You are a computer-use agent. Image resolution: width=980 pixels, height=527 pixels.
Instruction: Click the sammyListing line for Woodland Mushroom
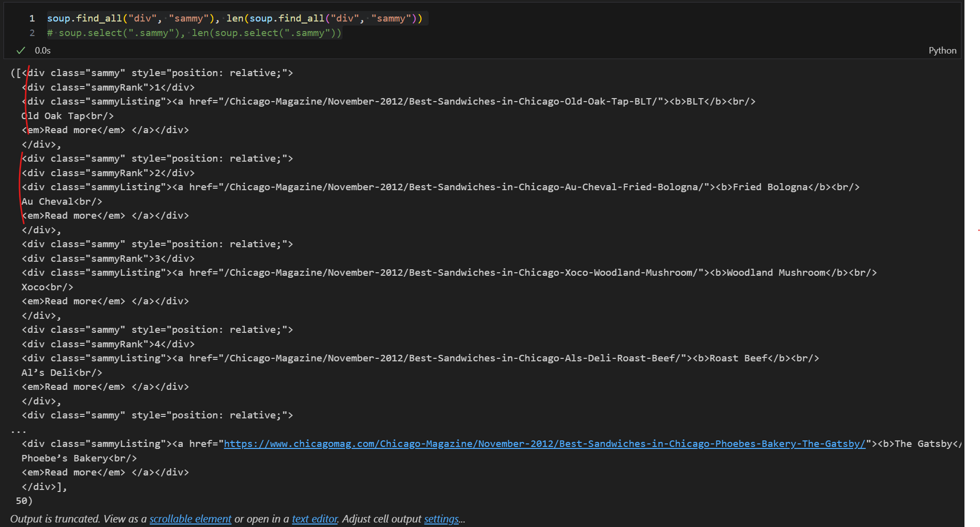tap(449, 273)
